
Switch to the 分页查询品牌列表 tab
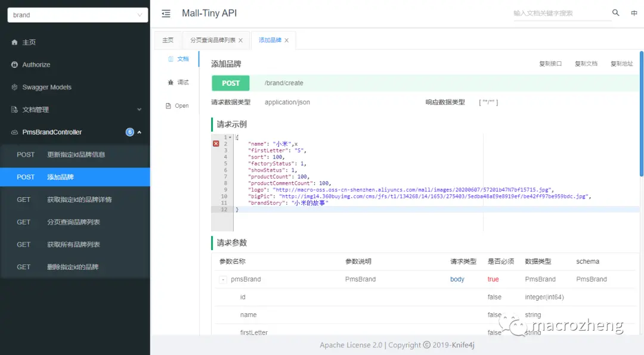212,40
